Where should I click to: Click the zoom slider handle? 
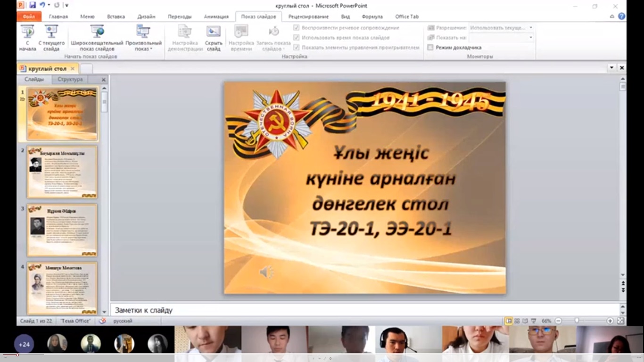(x=577, y=321)
